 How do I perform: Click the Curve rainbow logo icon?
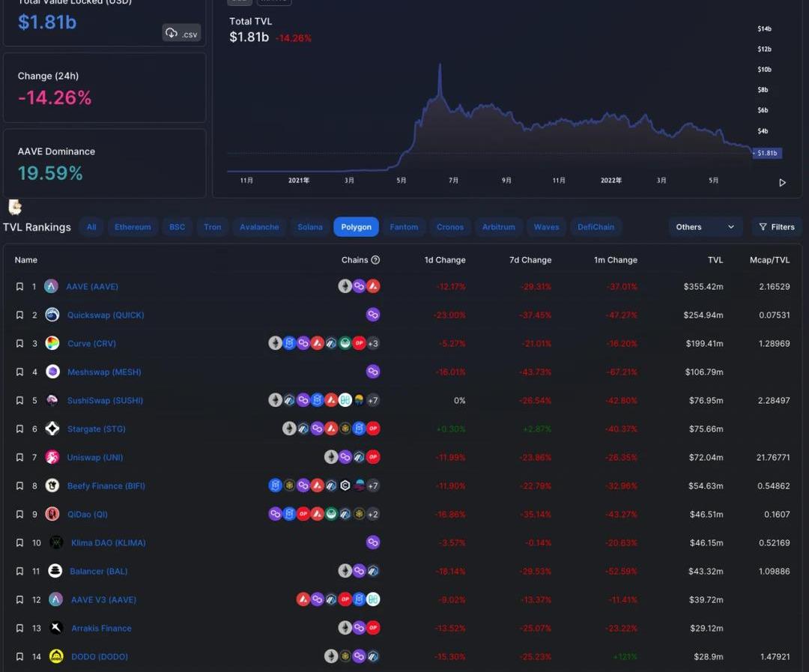[x=52, y=343]
